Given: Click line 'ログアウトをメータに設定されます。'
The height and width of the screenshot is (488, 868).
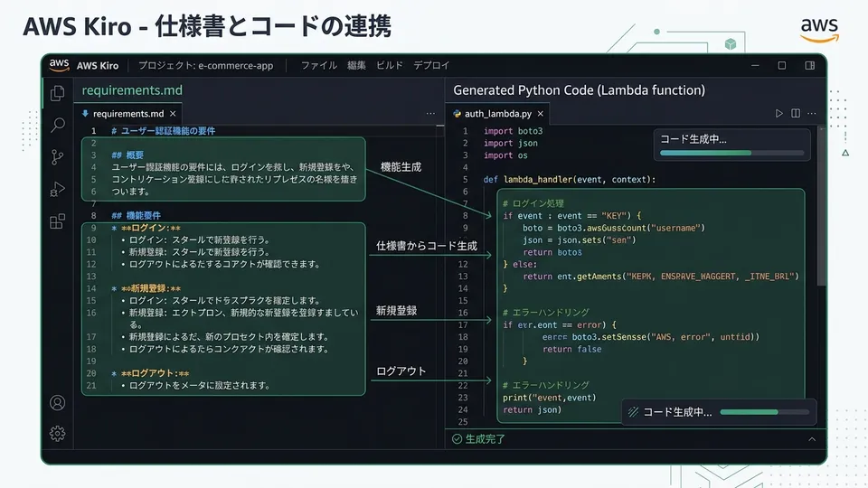Looking at the screenshot, I should click(x=199, y=386).
